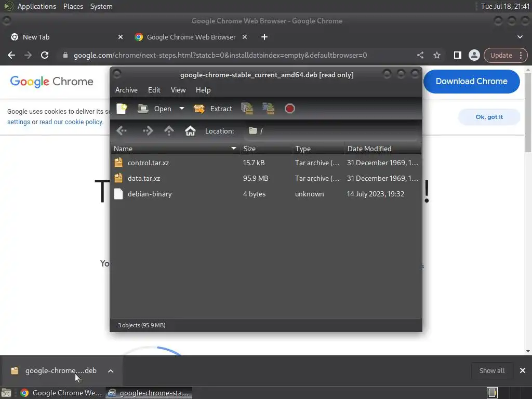Click the Google Chrome logo

(51, 82)
